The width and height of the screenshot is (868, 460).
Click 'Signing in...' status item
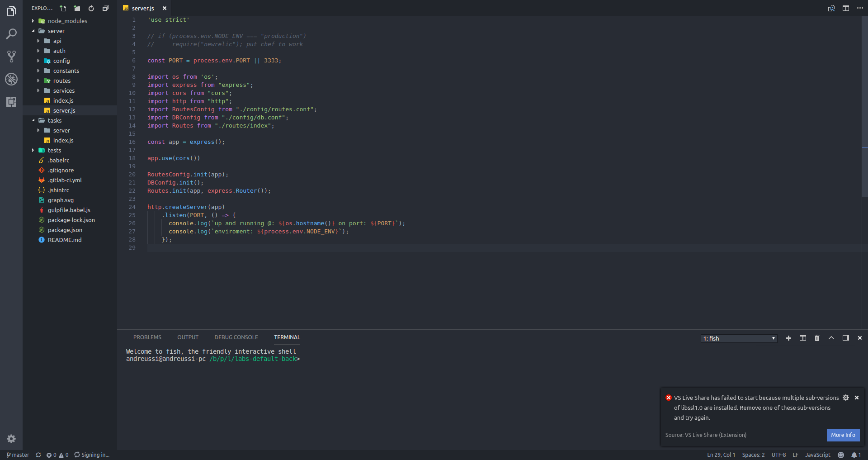pyautogui.click(x=92, y=455)
